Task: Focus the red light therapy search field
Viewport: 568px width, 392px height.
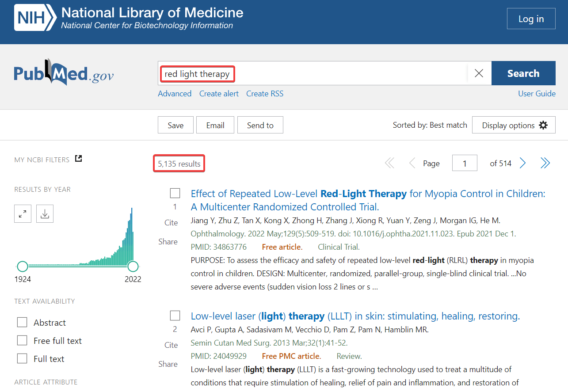Action: point(313,73)
